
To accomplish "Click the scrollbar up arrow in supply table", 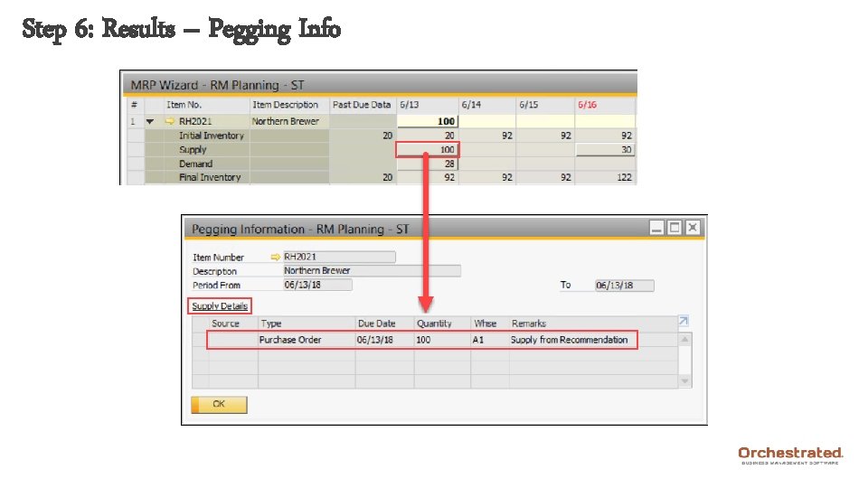I will [684, 339].
